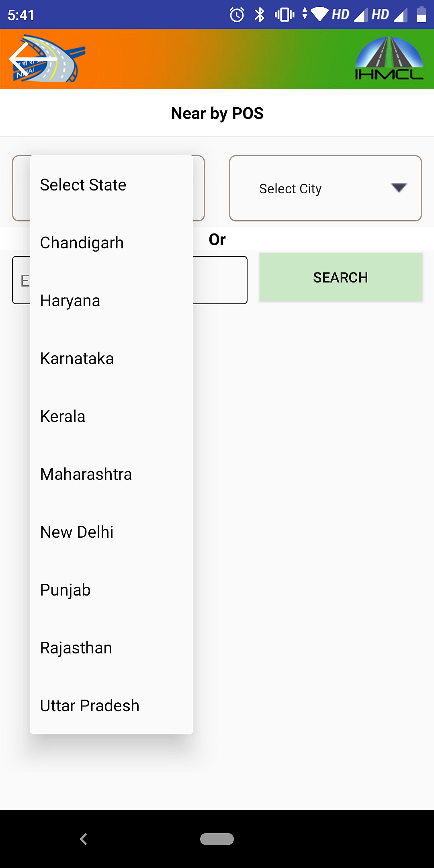Tap the alarm clock status icon
This screenshot has width=434, height=868.
point(237,15)
